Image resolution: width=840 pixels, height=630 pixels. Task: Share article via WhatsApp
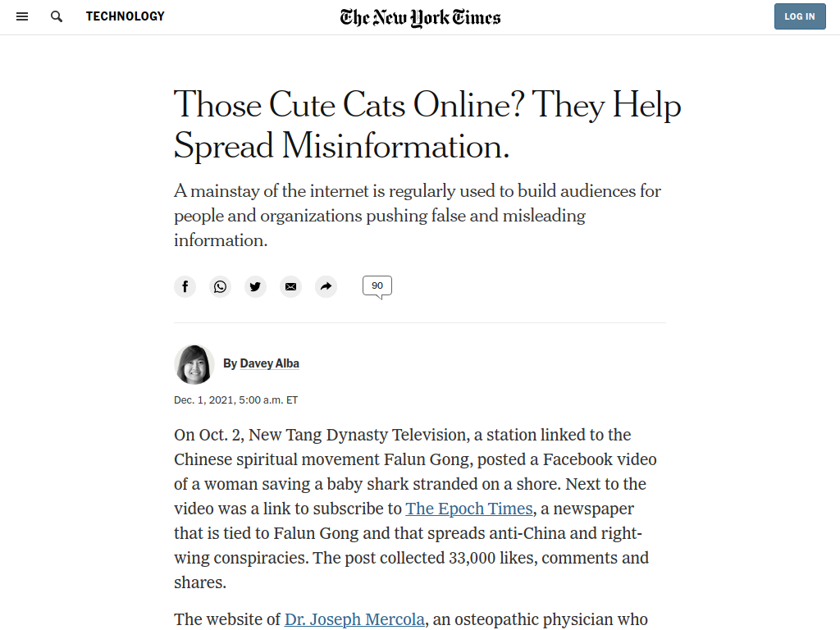coord(220,286)
